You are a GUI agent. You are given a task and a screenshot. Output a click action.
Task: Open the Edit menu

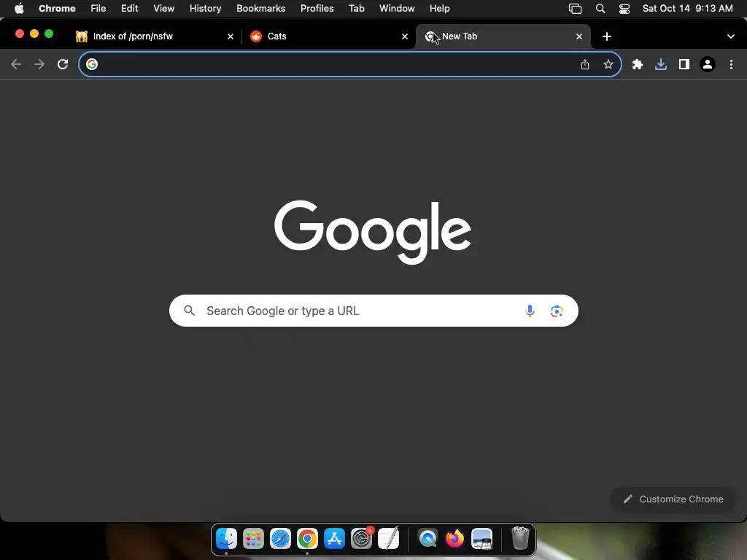pos(130,9)
